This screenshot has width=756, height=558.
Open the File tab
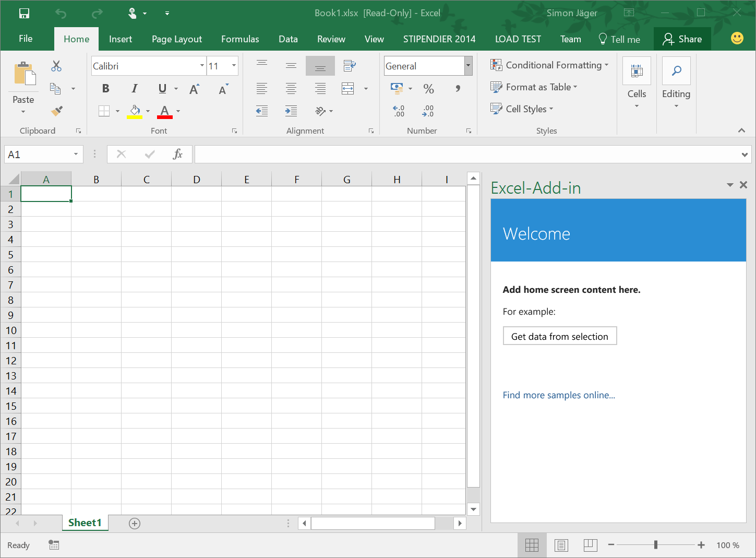click(x=26, y=39)
